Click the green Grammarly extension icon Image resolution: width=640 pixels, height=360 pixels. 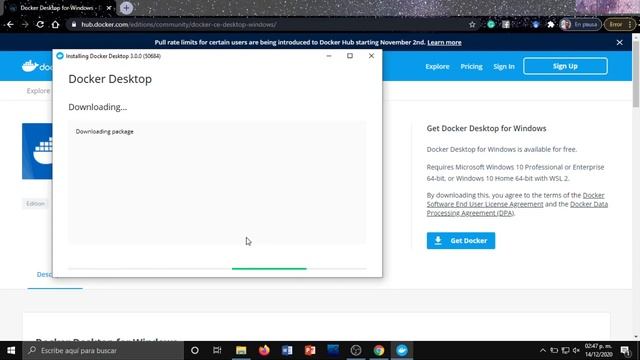[491, 24]
